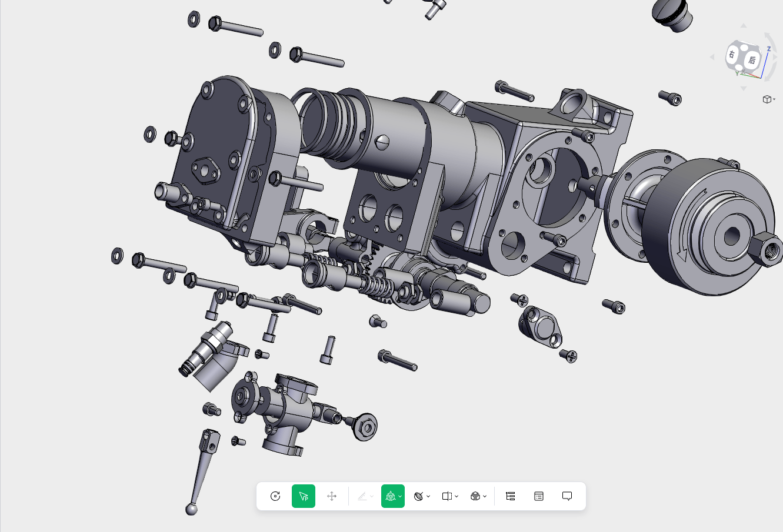The height and width of the screenshot is (532, 783).
Task: Click the measure ruler tool icon
Action: pyautogui.click(x=362, y=496)
